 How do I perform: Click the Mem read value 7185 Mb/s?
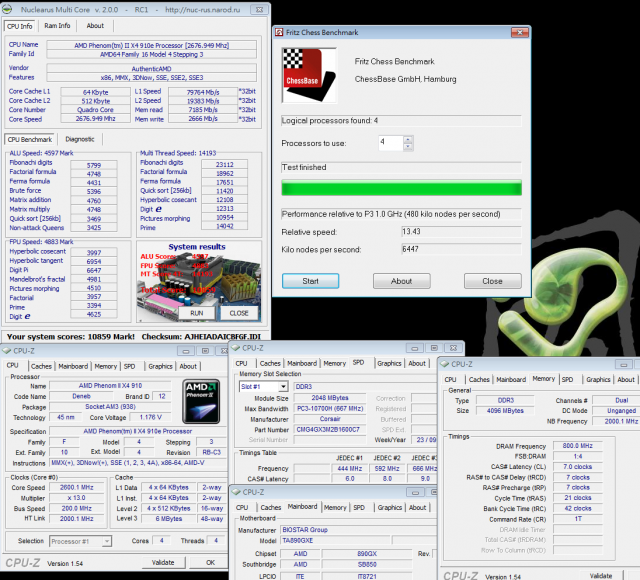pos(203,110)
